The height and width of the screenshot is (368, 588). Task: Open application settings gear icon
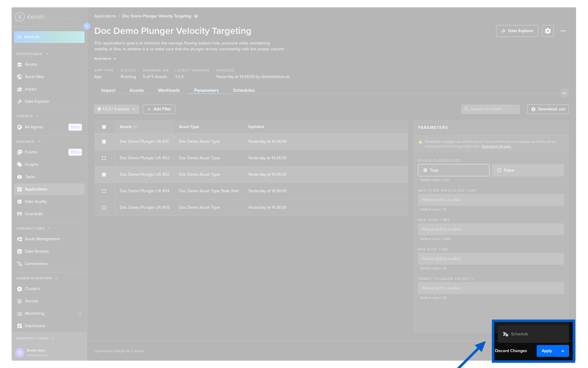tap(548, 31)
